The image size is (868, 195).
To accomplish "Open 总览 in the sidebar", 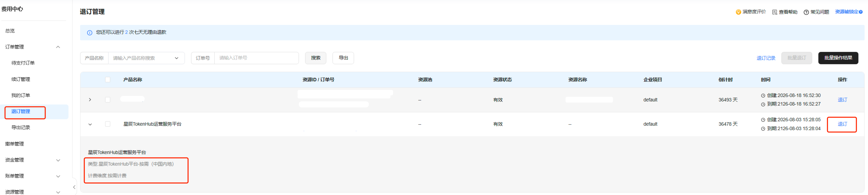I will tap(10, 31).
